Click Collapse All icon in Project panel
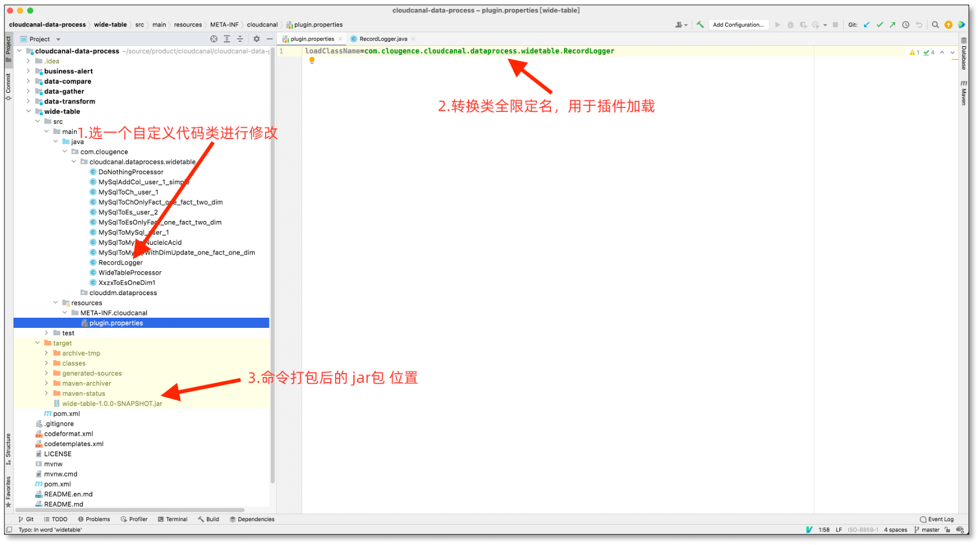Screen dimensions: 980x545 (240, 39)
